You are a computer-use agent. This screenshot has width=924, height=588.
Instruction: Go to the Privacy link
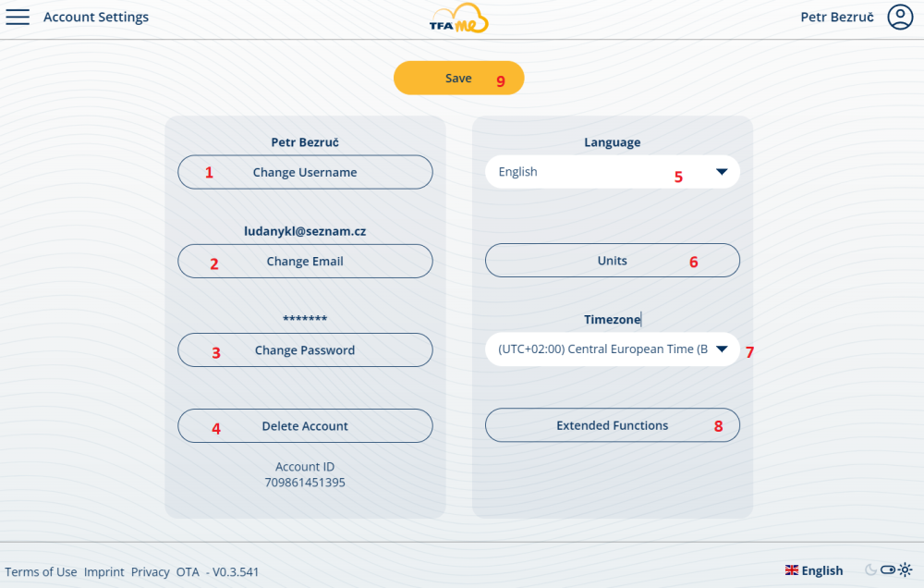150,572
